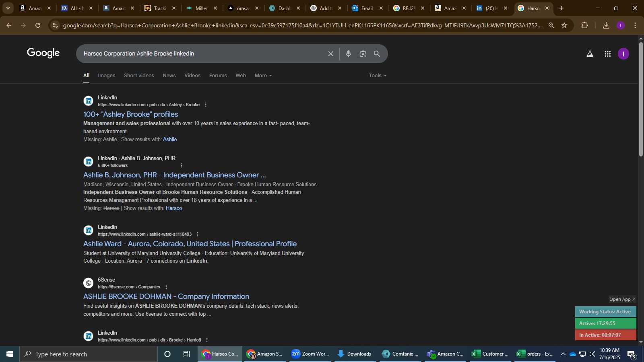644x362 pixels.
Task: View site information icon in address bar
Action: [x=55, y=25]
